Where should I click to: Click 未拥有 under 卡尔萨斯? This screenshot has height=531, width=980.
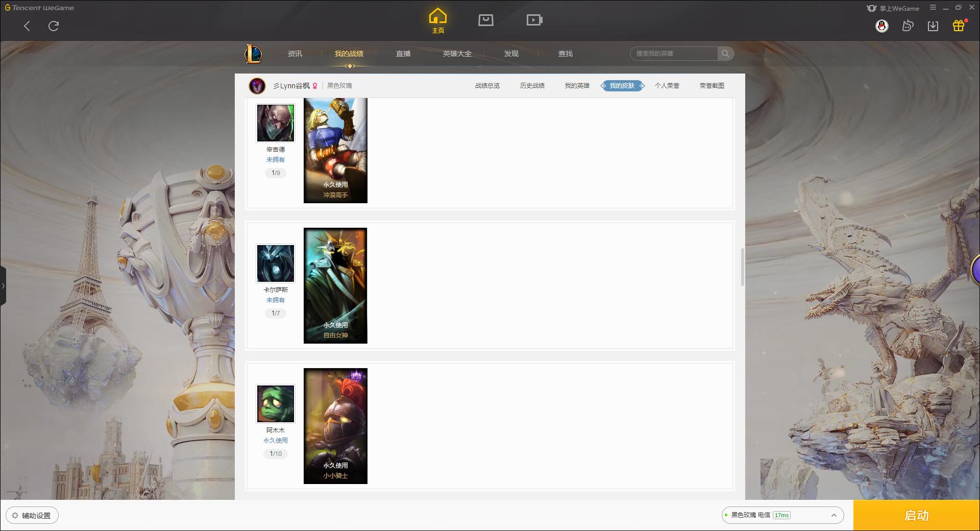(x=276, y=300)
